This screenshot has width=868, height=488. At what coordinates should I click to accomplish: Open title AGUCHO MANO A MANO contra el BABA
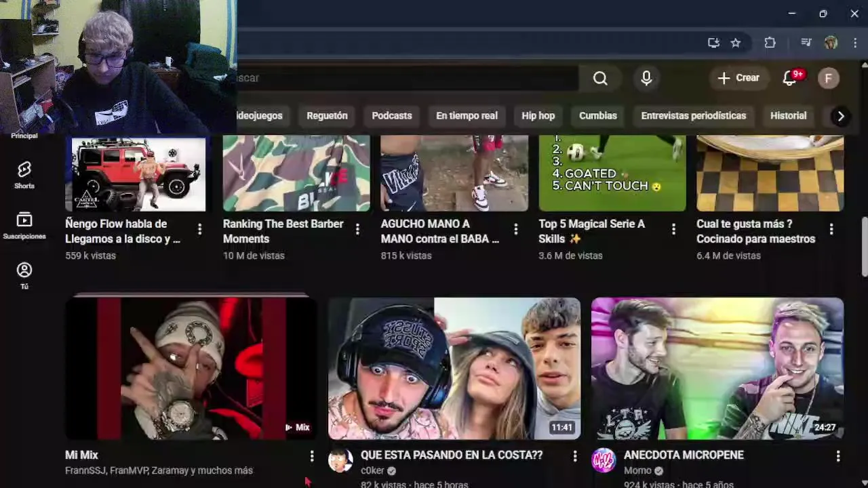440,231
